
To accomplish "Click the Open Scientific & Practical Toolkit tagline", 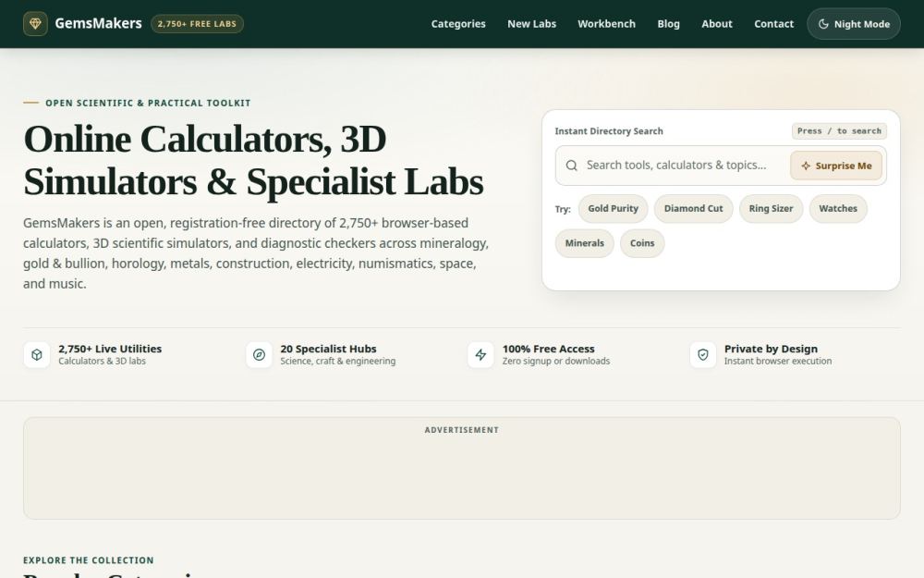I will 148,104.
